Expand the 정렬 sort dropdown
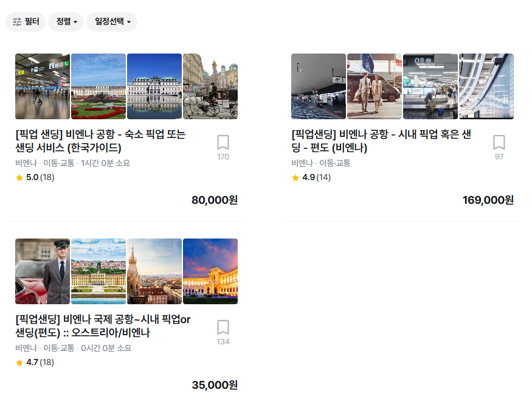 click(x=66, y=22)
